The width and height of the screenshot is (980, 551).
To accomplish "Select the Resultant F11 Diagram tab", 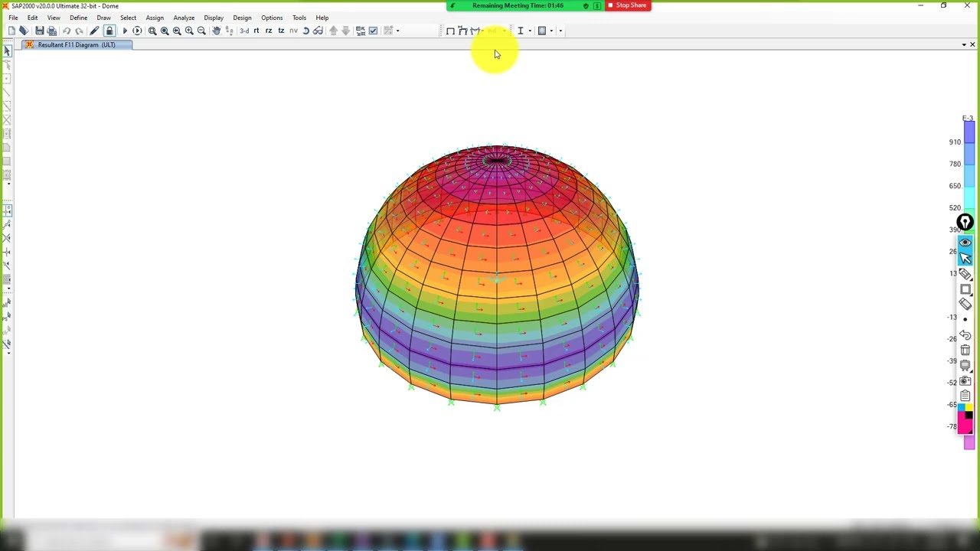I will 77,44.
